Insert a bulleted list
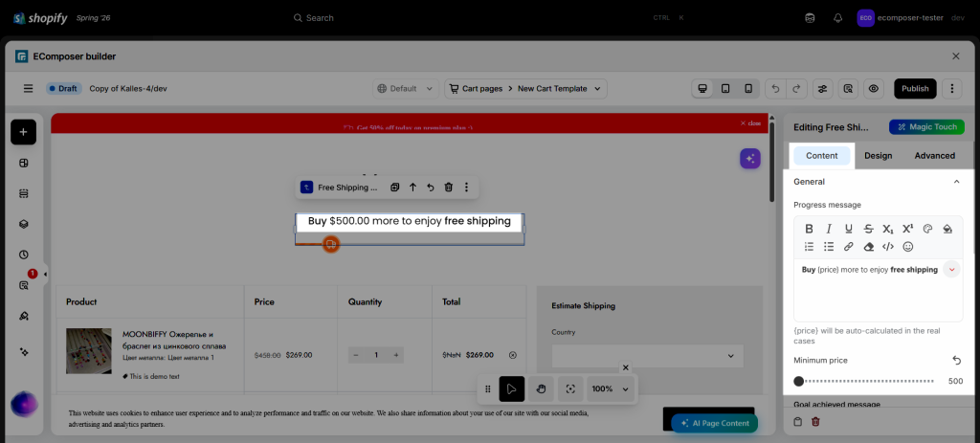The height and width of the screenshot is (443, 980). (829, 247)
